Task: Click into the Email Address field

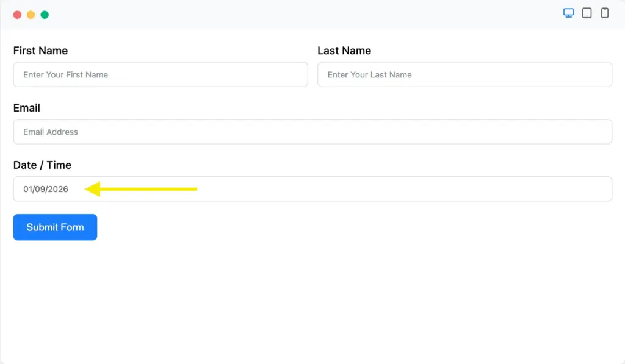Action: (x=312, y=132)
